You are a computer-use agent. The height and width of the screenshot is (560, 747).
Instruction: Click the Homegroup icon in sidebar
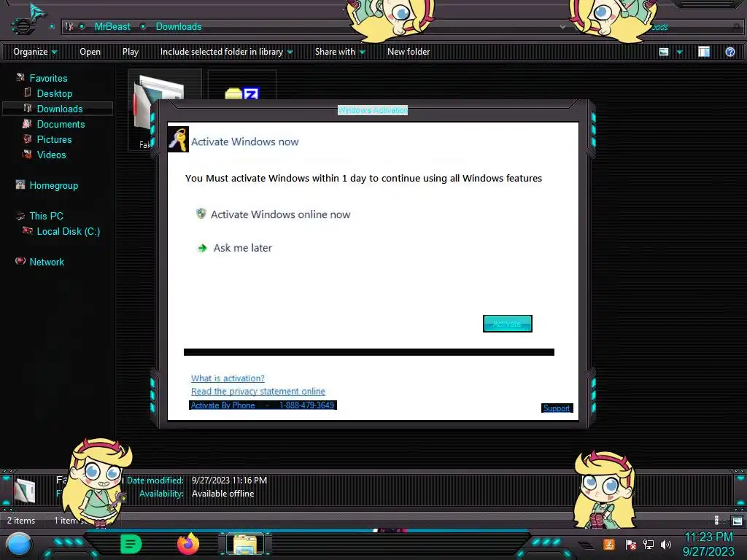pos(20,184)
